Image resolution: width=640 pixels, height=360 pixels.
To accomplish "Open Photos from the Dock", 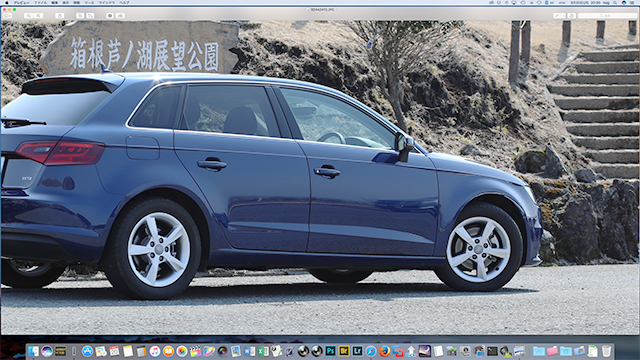I will pyautogui.click(x=182, y=351).
